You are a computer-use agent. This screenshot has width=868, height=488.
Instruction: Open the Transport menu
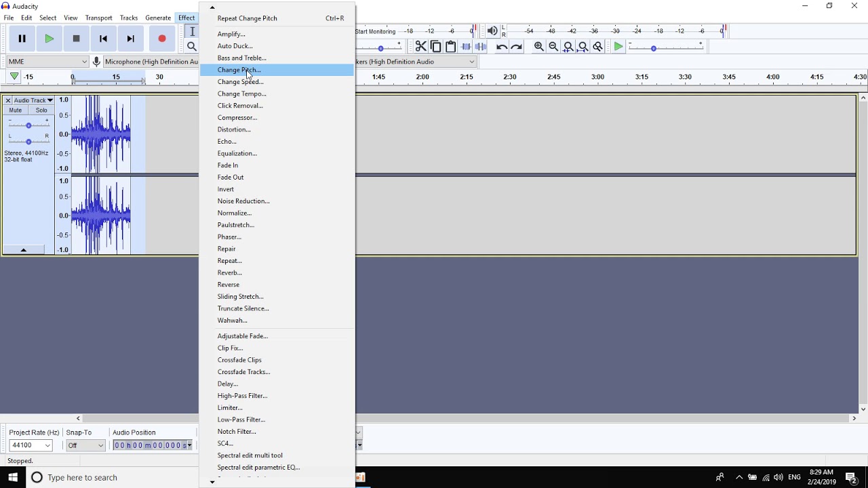(99, 18)
